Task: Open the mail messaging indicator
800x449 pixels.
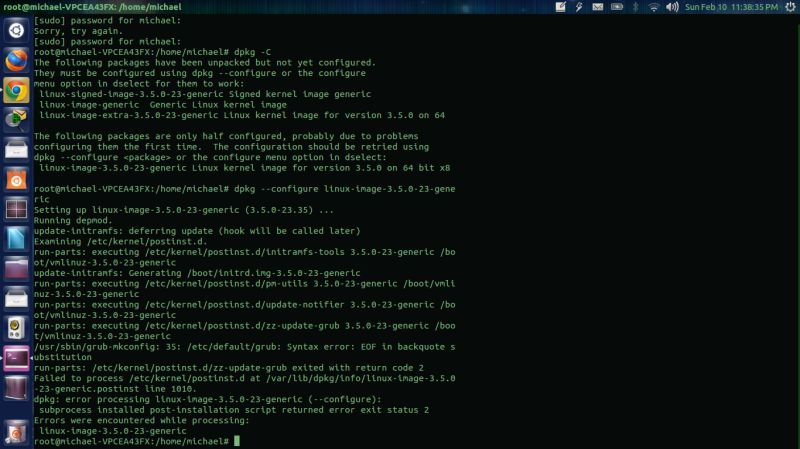Action: (597, 7)
